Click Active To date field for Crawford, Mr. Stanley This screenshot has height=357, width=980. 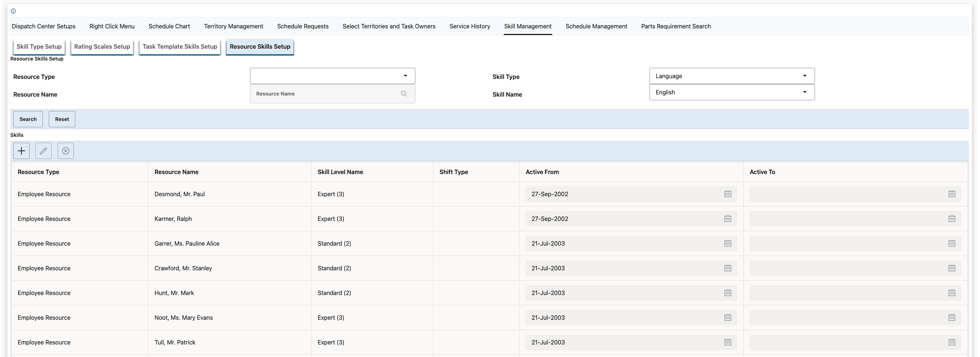click(x=855, y=268)
